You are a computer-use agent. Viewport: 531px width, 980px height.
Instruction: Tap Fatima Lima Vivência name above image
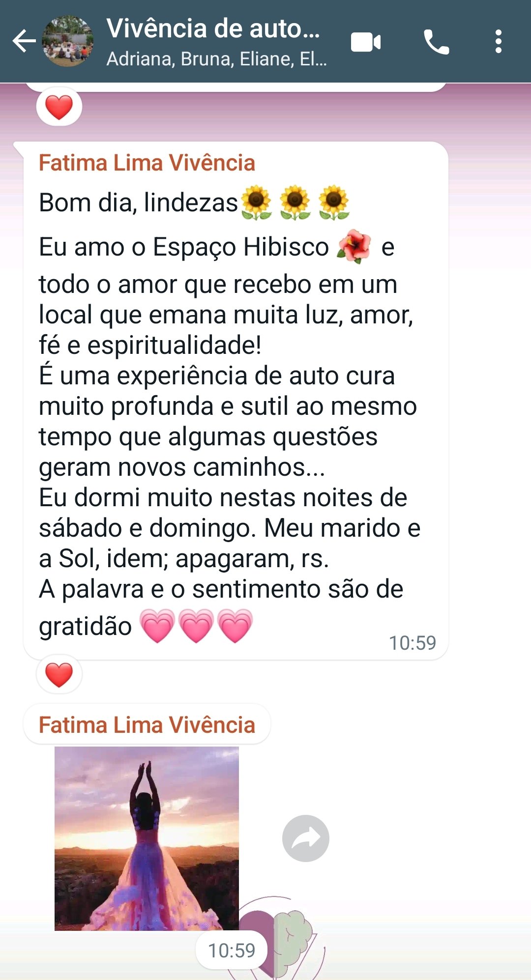pyautogui.click(x=147, y=725)
